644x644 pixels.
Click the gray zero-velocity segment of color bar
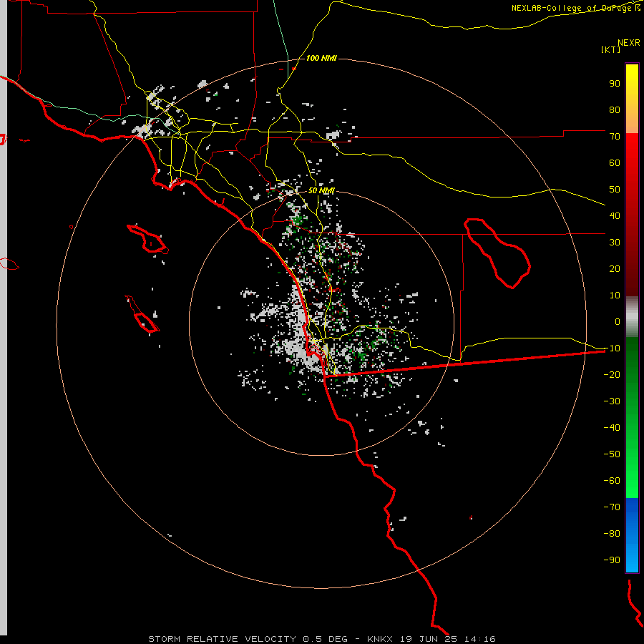pos(632,316)
